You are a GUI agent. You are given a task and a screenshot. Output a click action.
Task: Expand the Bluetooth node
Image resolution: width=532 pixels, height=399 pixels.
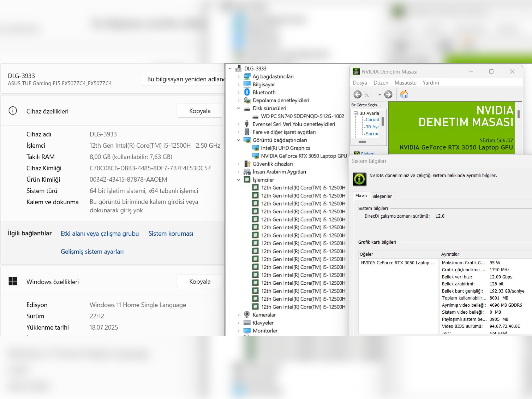[238, 92]
